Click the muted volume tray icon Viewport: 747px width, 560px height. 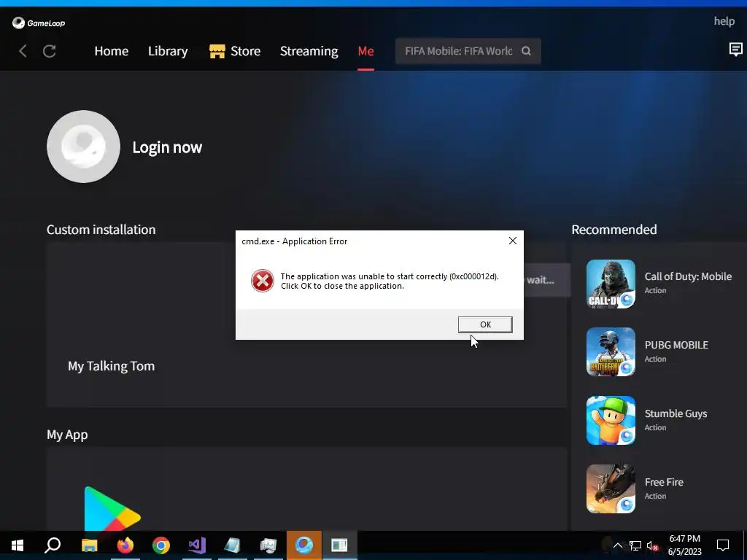(x=653, y=545)
